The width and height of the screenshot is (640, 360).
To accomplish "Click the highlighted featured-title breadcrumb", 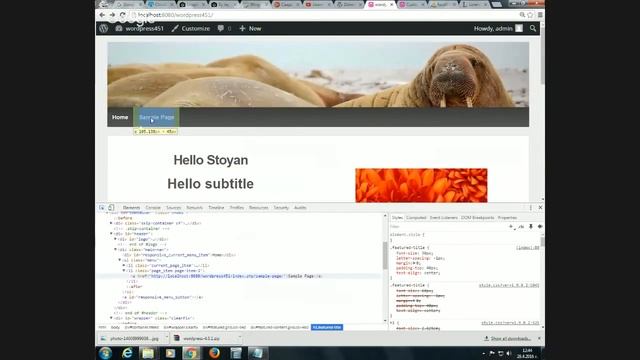I will [327, 327].
